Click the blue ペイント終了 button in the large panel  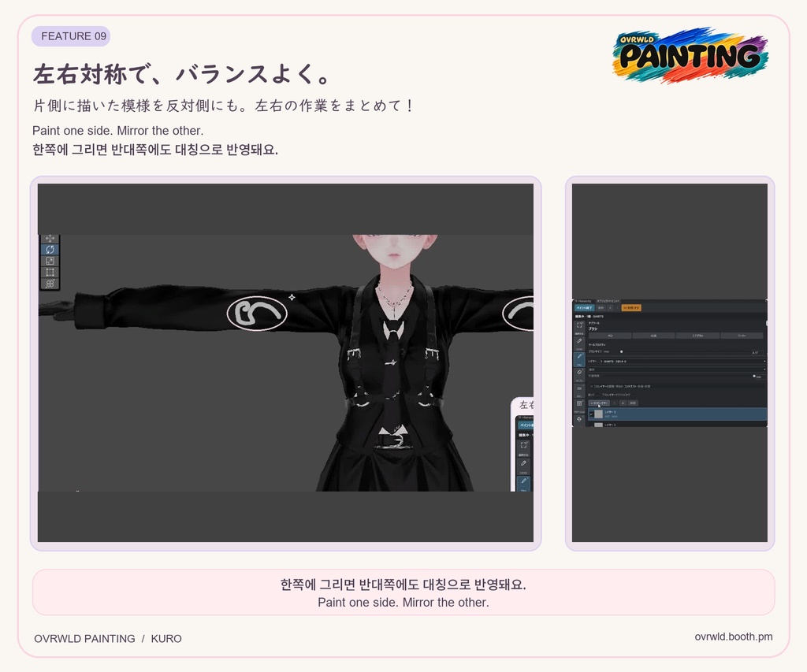click(585, 308)
